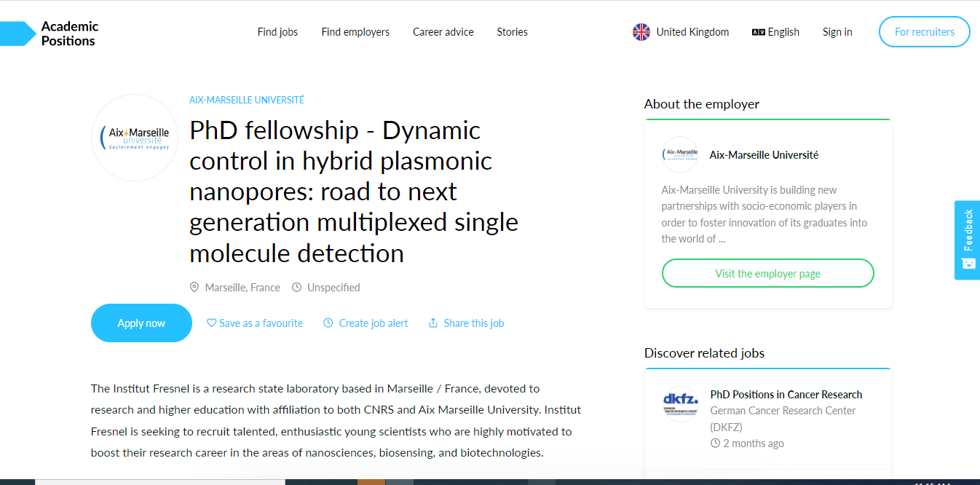Click the Marseille, France location text

point(242,288)
